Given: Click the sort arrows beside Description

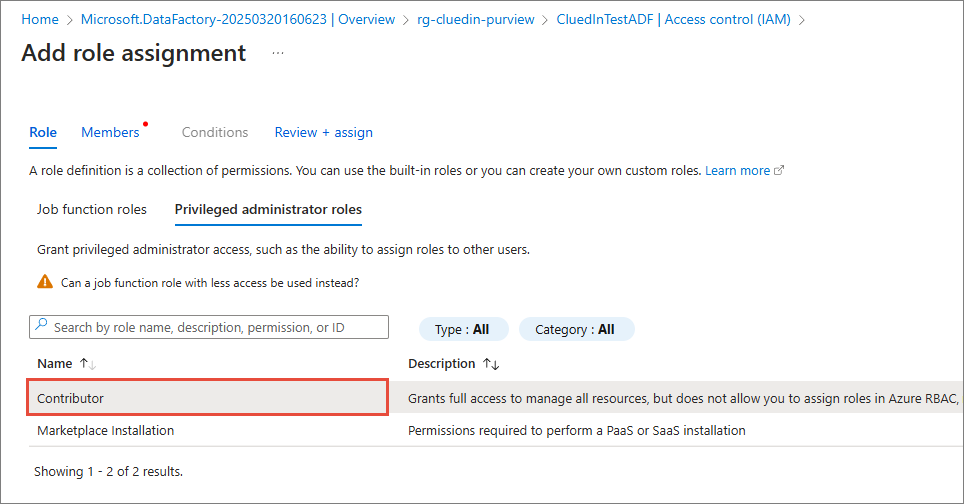Looking at the screenshot, I should click(x=491, y=364).
